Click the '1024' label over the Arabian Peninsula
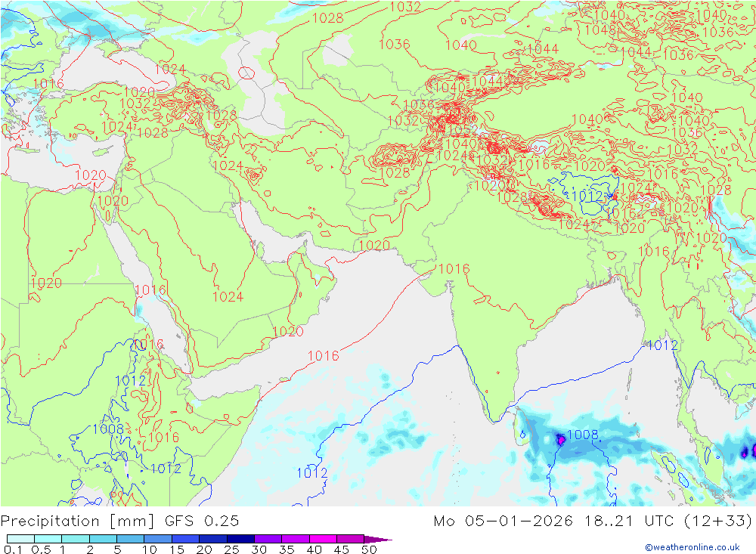The image size is (756, 554). coord(228,296)
